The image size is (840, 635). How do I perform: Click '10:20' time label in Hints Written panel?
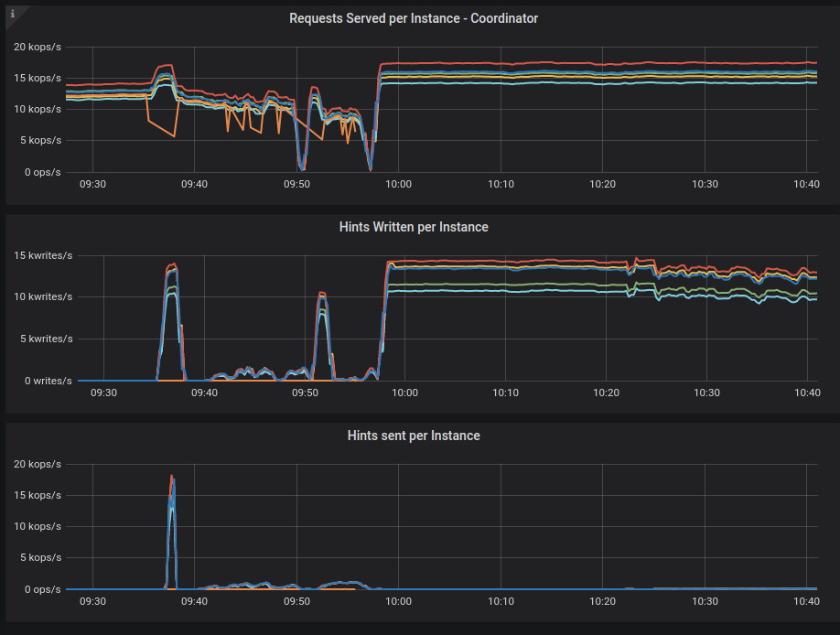[606, 393]
